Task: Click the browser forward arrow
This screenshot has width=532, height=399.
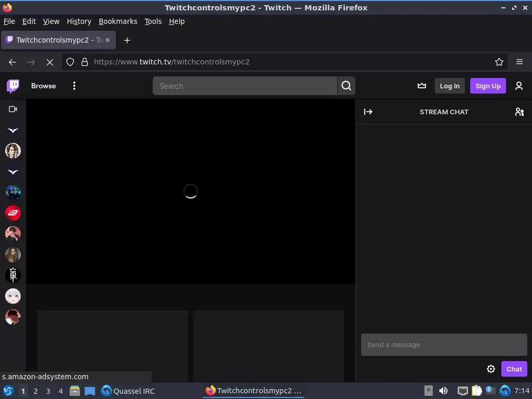Action: [x=31, y=62]
